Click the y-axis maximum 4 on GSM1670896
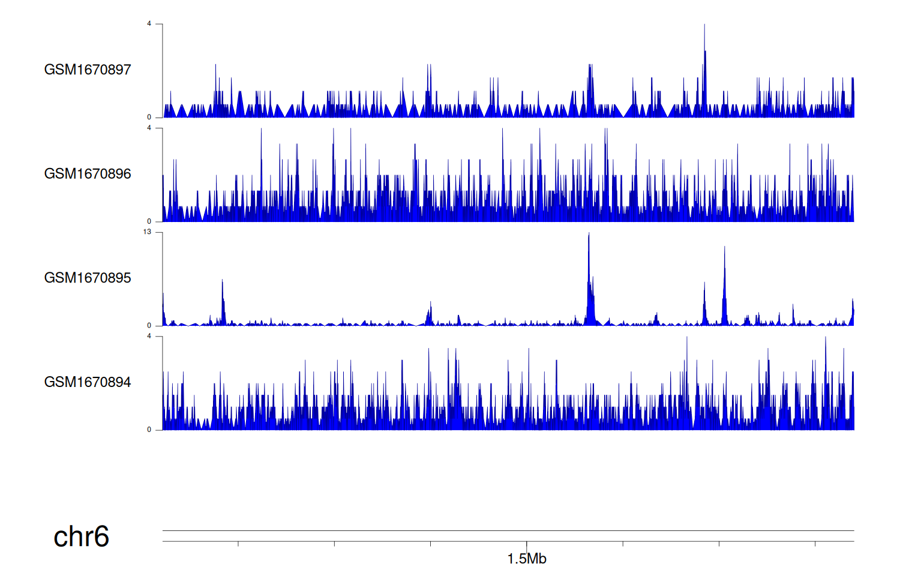 point(149,128)
